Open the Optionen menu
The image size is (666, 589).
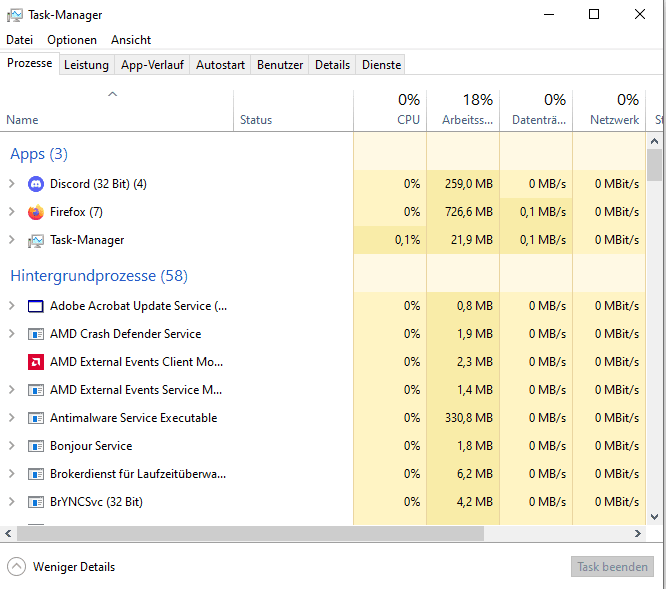(72, 40)
